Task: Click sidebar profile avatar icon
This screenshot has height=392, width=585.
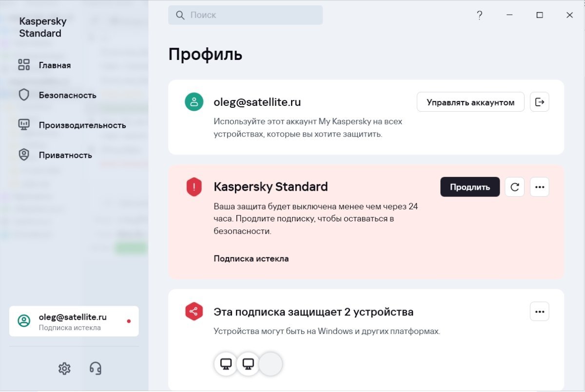Action: [23, 321]
